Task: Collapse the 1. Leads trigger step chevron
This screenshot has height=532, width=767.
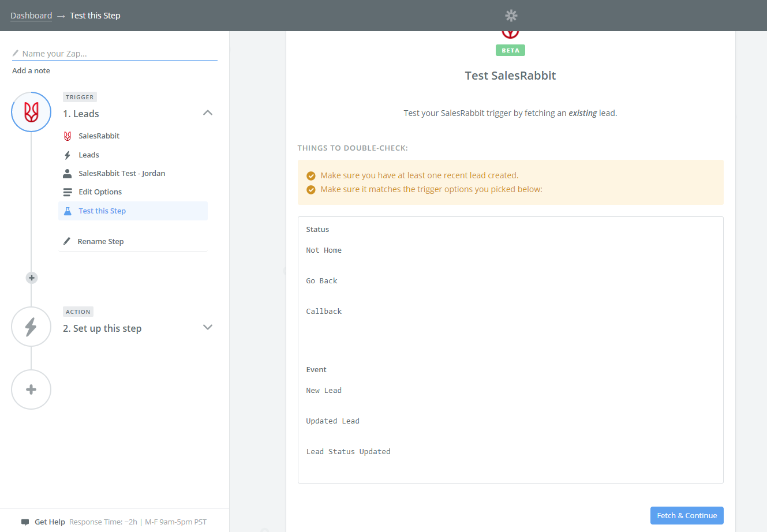Action: (x=208, y=113)
